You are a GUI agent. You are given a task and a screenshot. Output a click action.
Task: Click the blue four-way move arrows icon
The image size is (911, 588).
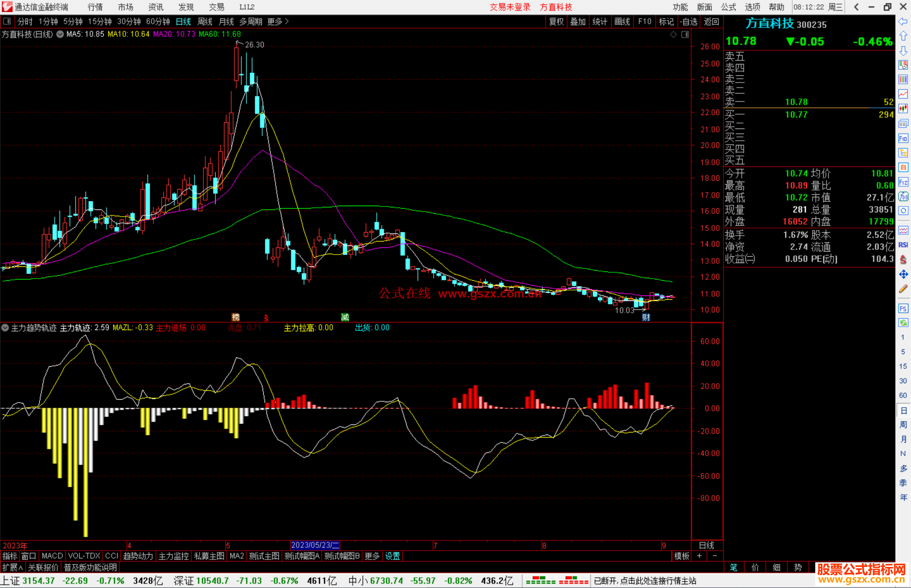tap(903, 274)
